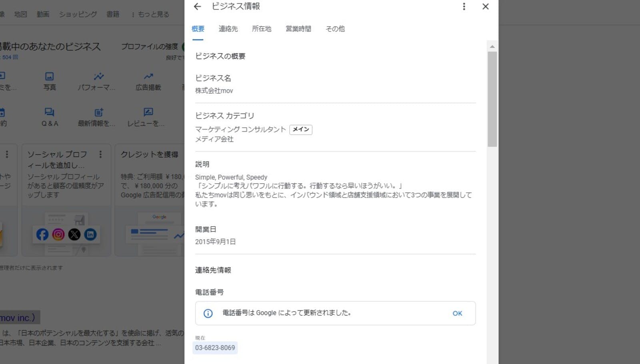This screenshot has height=364, width=640.
Task: Click the LinkedIn icon on the social card
Action: [x=90, y=234]
